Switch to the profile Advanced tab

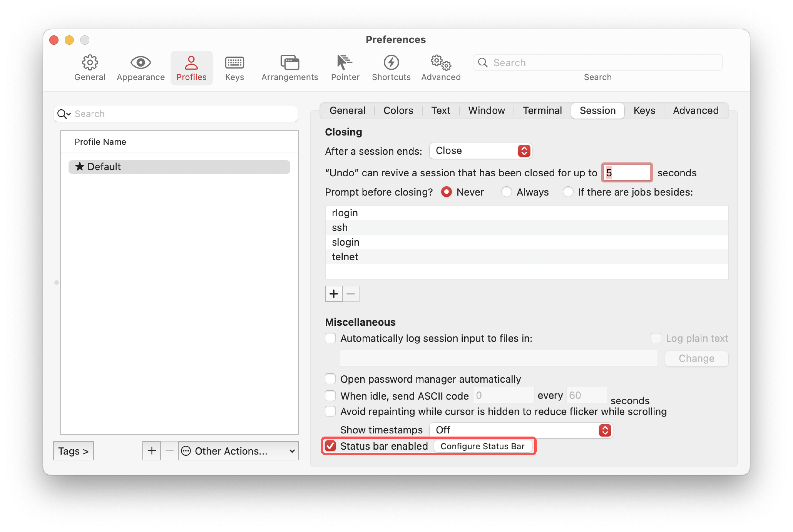point(696,111)
